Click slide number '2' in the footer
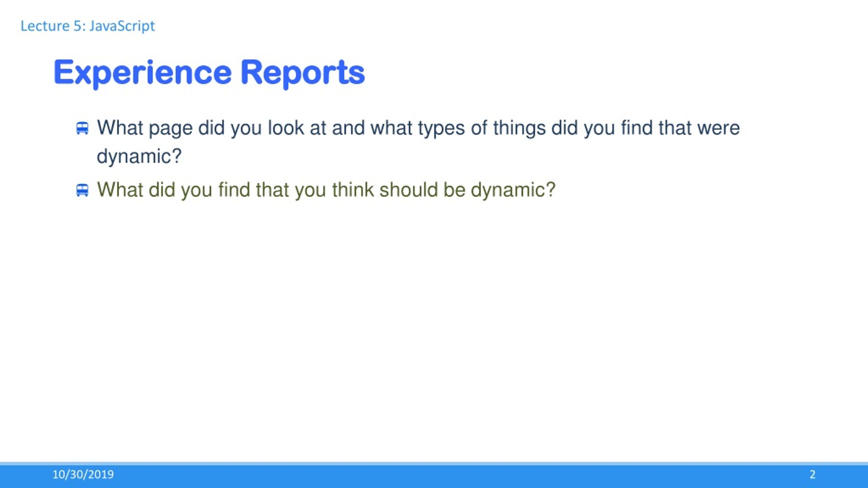This screenshot has width=868, height=488. [812, 474]
